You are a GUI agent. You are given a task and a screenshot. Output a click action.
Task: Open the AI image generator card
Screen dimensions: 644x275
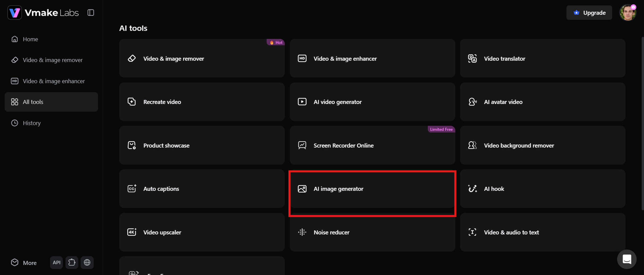372,189
